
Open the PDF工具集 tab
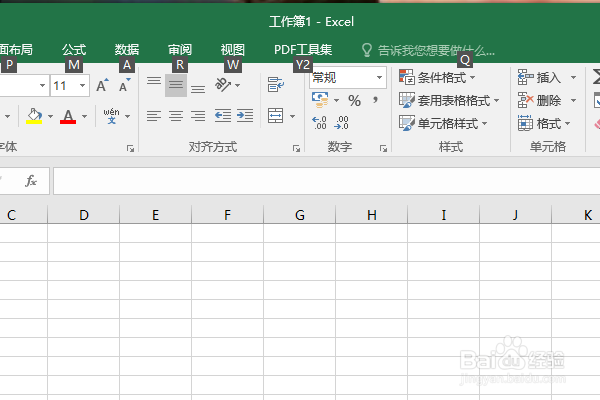pyautogui.click(x=303, y=49)
